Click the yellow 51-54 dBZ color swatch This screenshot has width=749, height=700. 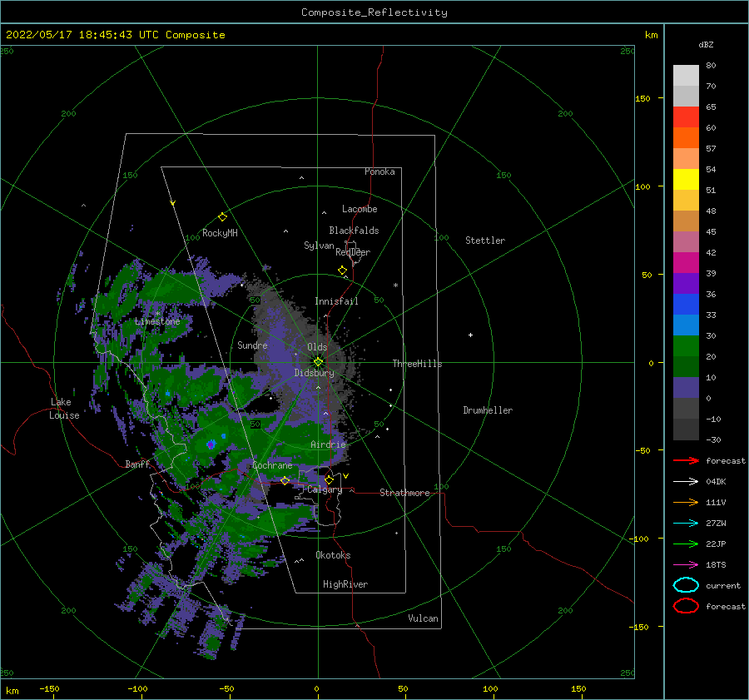coord(686,179)
